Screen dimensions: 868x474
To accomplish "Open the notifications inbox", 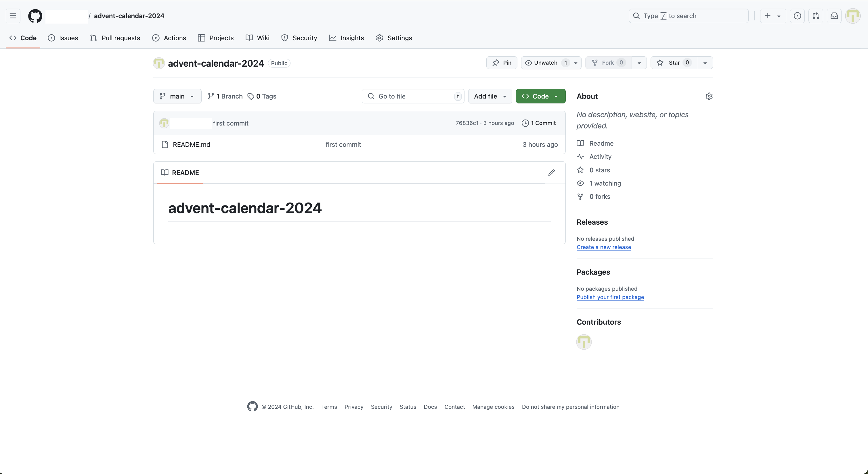I will [x=834, y=16].
